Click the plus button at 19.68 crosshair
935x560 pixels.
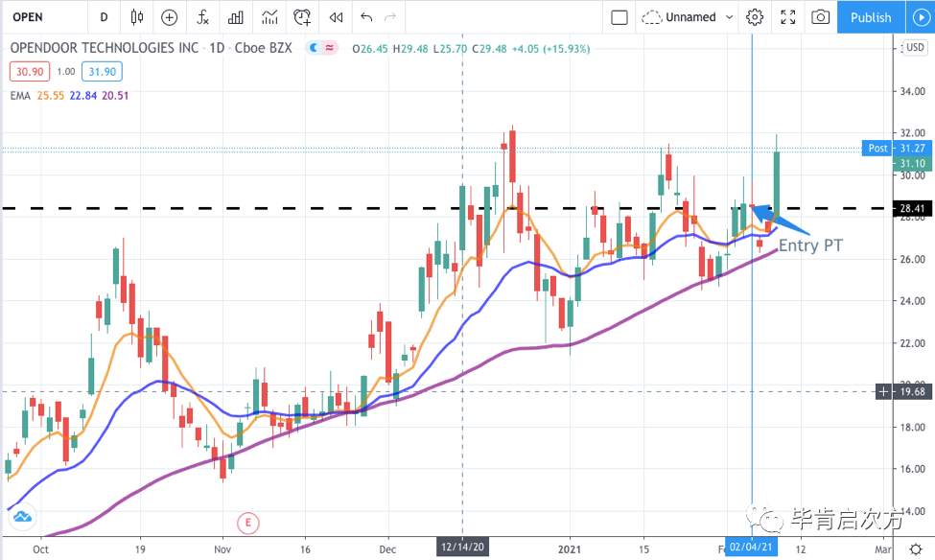pos(883,392)
